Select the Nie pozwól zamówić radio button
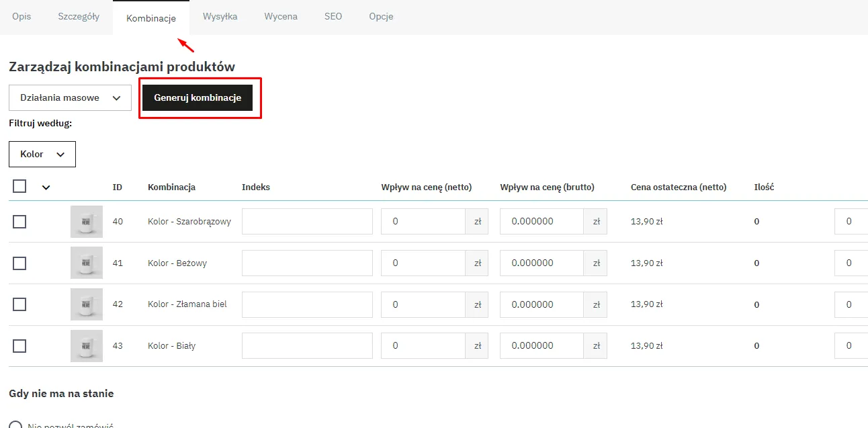The height and width of the screenshot is (428, 868). 15,425
